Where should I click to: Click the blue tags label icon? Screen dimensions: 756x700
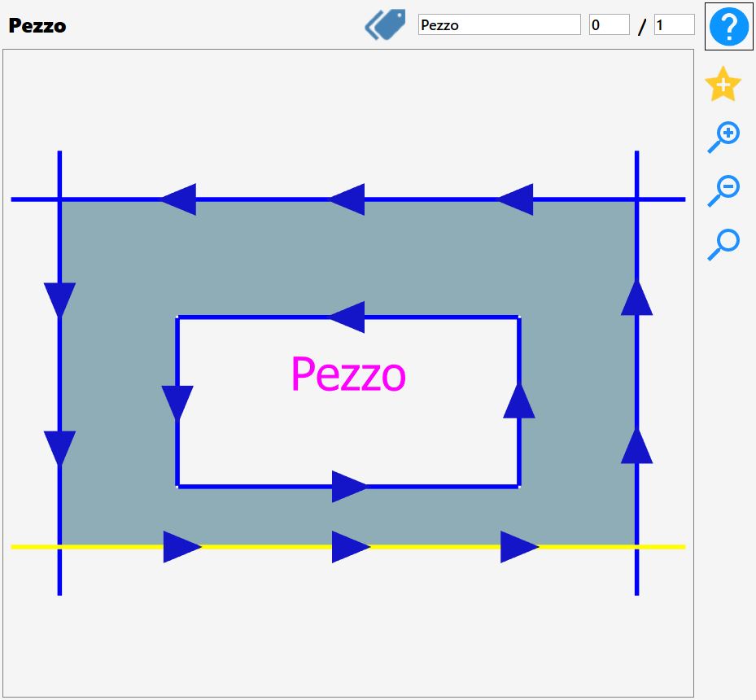(385, 24)
